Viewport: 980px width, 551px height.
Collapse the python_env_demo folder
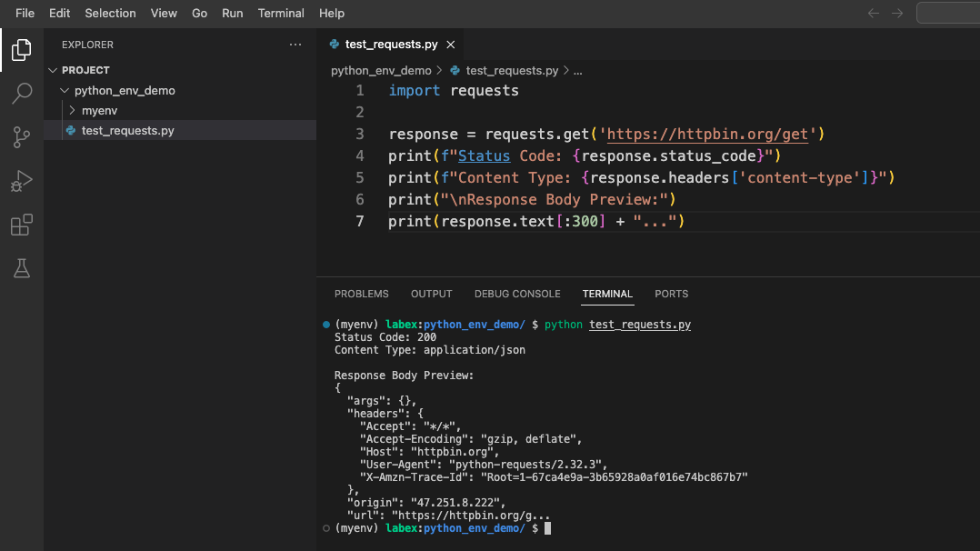tap(65, 91)
